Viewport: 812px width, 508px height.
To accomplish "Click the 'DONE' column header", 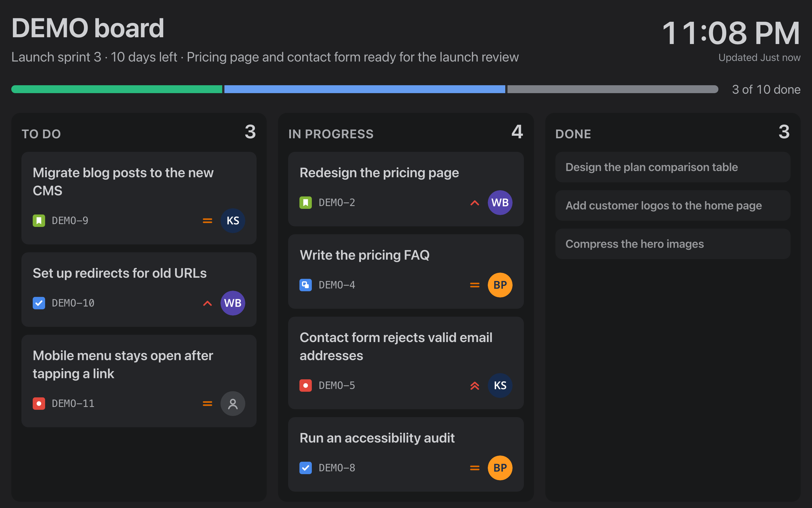I will 573,134.
